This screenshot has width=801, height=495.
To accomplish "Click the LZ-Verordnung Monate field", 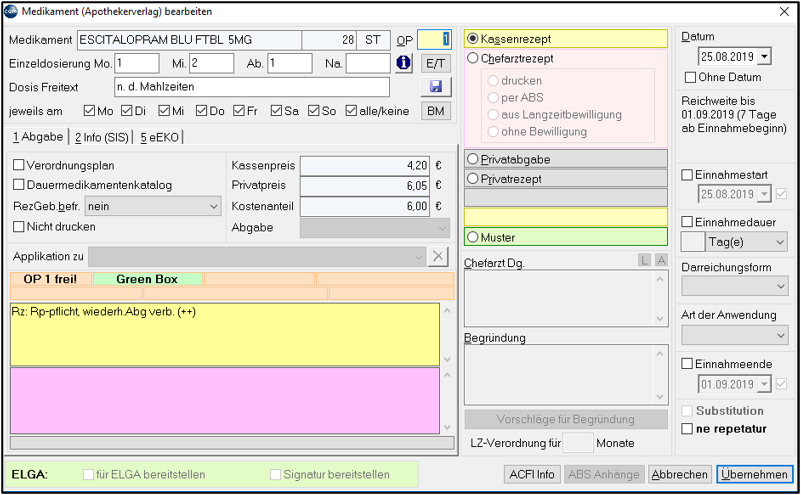I will pyautogui.click(x=578, y=443).
